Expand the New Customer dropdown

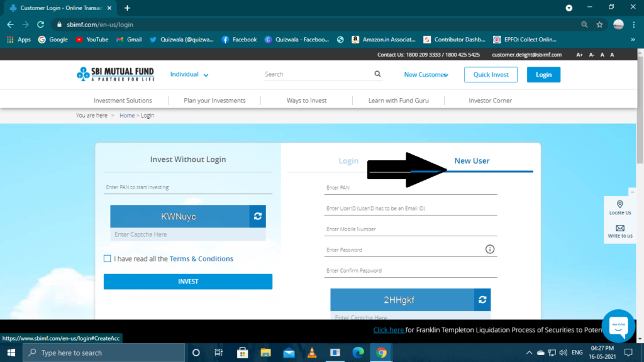pyautogui.click(x=426, y=75)
